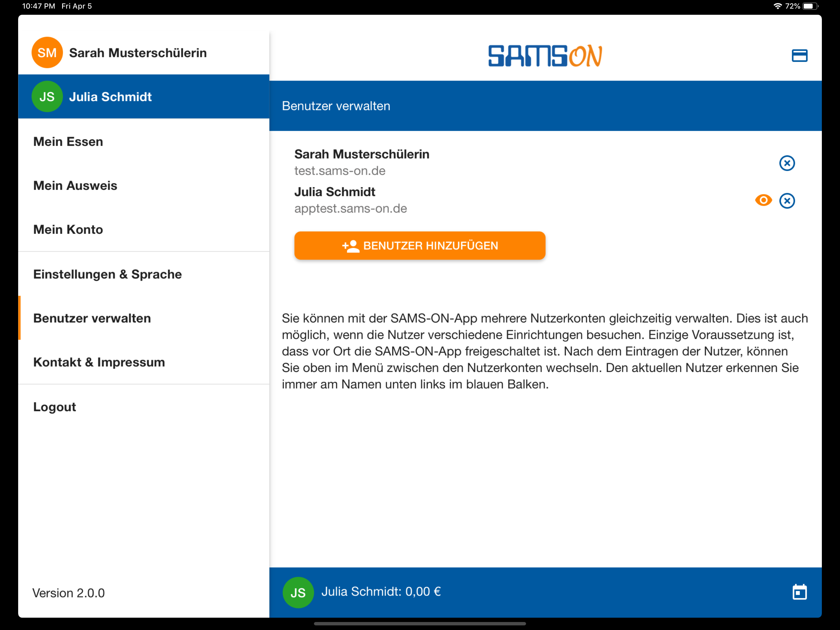840x630 pixels.
Task: Open the payment card icon in header
Action: (799, 55)
